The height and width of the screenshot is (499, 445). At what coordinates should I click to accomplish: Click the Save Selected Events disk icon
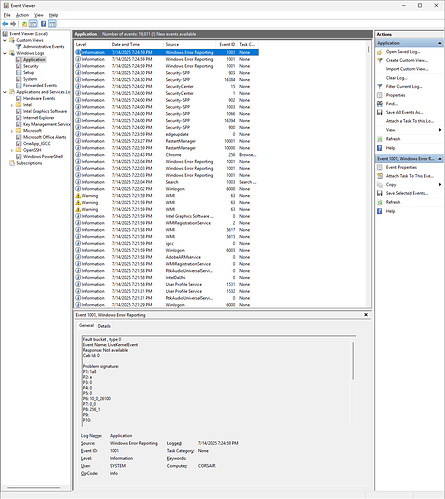click(380, 193)
